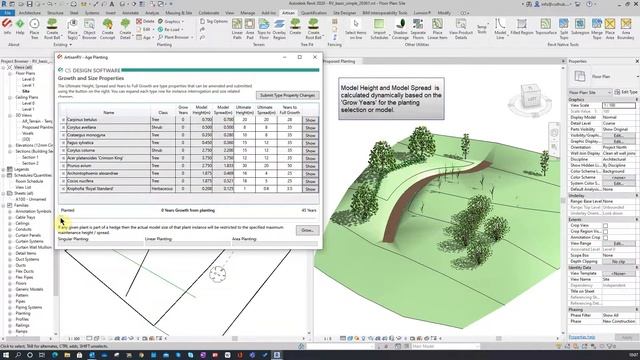Select the Toposurface tool

pyautogui.click(x=546, y=27)
